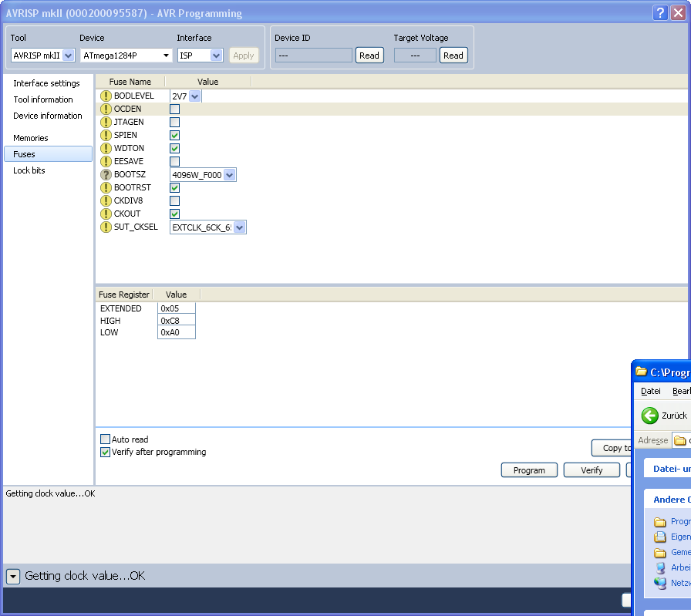Click Read button for Target Voltage
Image resolution: width=691 pixels, height=616 pixels.
click(x=453, y=56)
